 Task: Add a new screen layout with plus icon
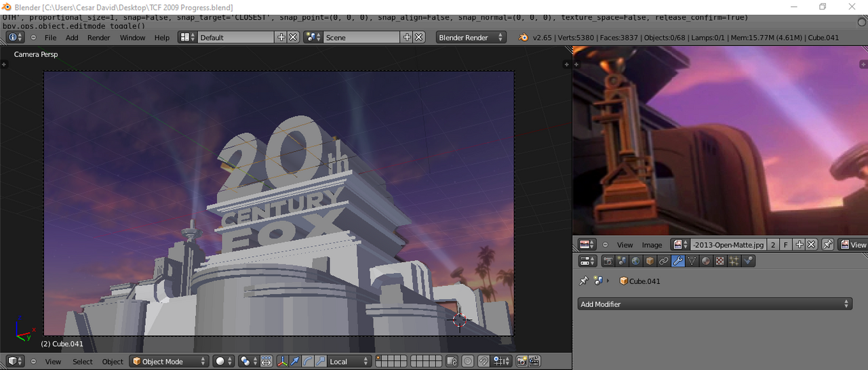point(281,37)
